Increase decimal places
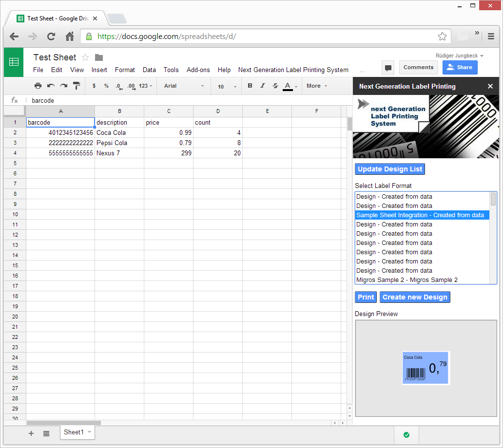This screenshot has width=503, height=448. (x=131, y=86)
